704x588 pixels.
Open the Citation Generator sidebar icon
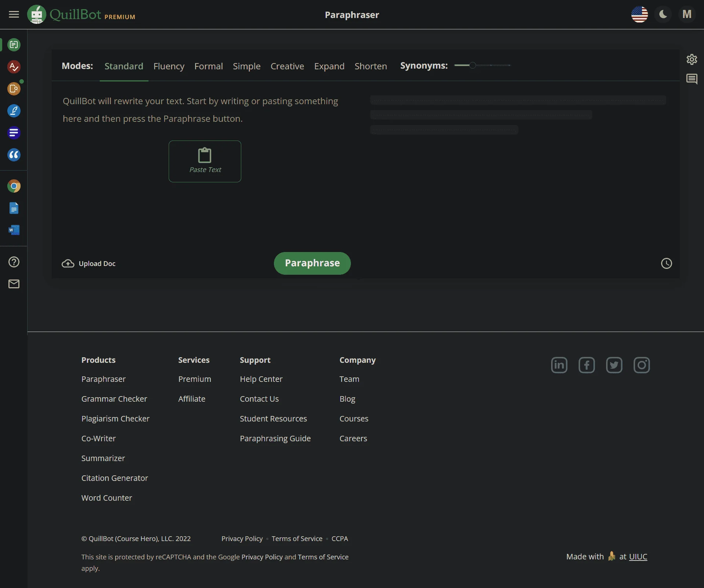click(14, 155)
